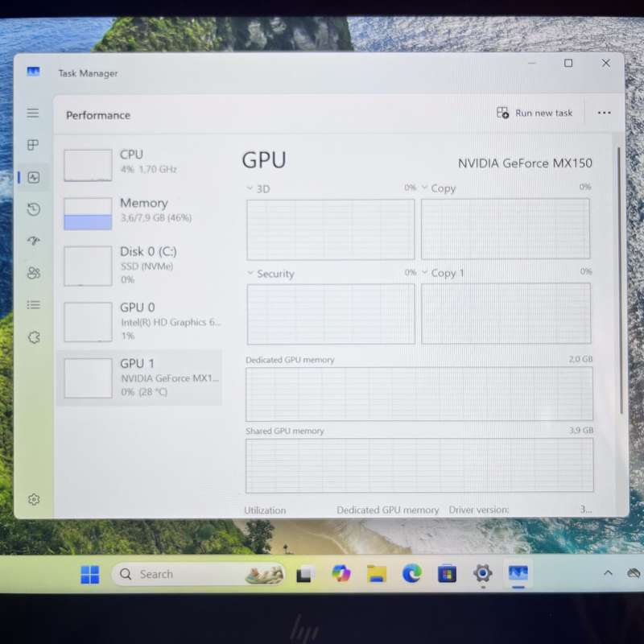644x644 pixels.
Task: Click the Driver version label
Action: 478,510
